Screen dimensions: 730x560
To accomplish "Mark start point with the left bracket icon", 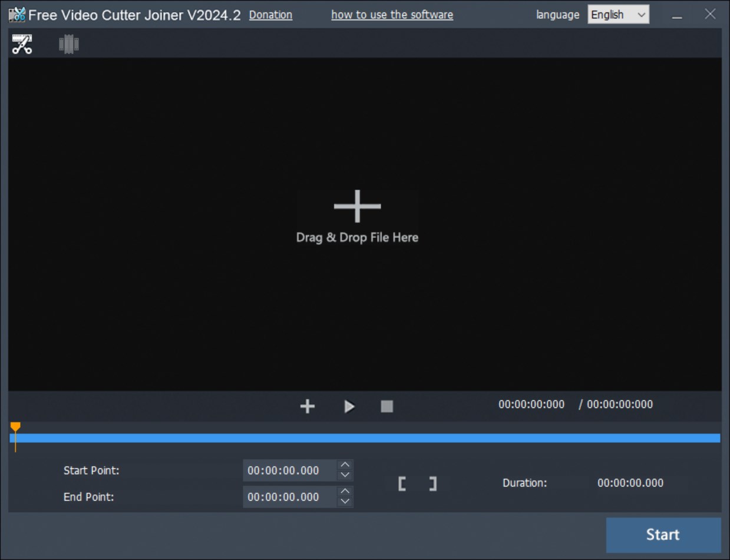I will pos(402,483).
